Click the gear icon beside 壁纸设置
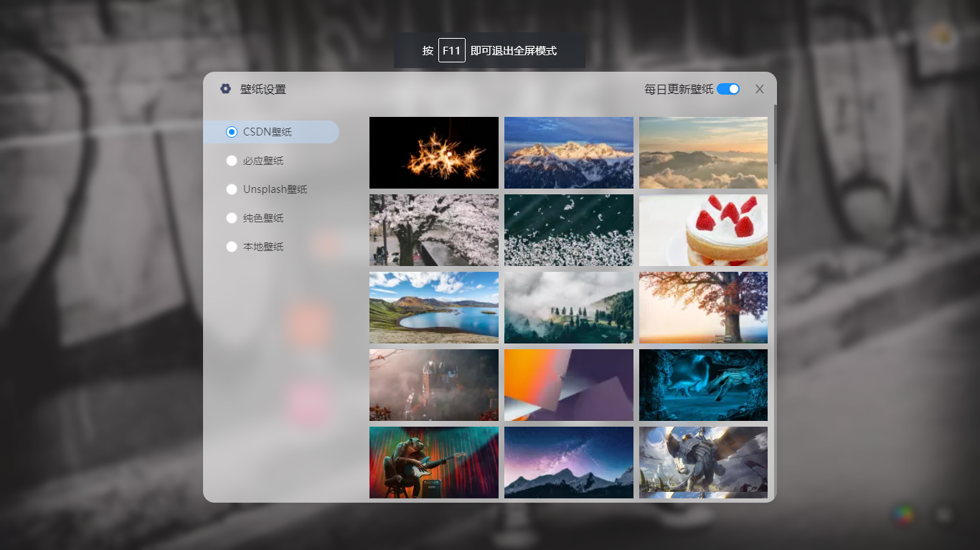The width and height of the screenshot is (980, 550). [x=225, y=89]
